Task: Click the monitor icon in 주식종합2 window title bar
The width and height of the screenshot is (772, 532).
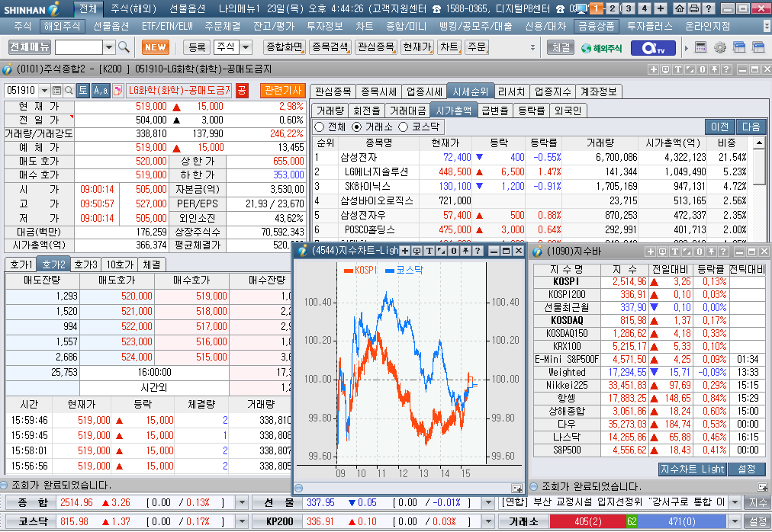Action: 666,69
